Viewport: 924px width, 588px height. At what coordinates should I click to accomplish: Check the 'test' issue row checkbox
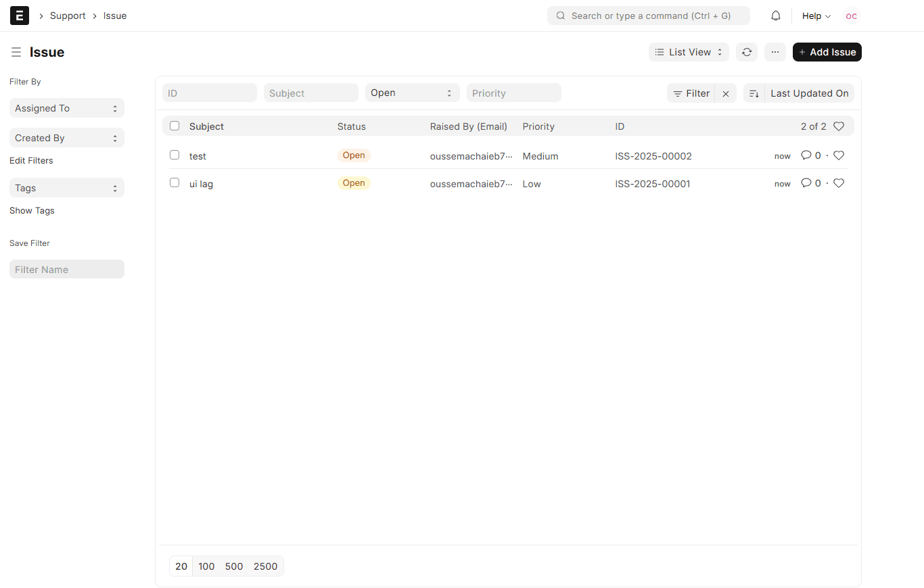pyautogui.click(x=175, y=155)
